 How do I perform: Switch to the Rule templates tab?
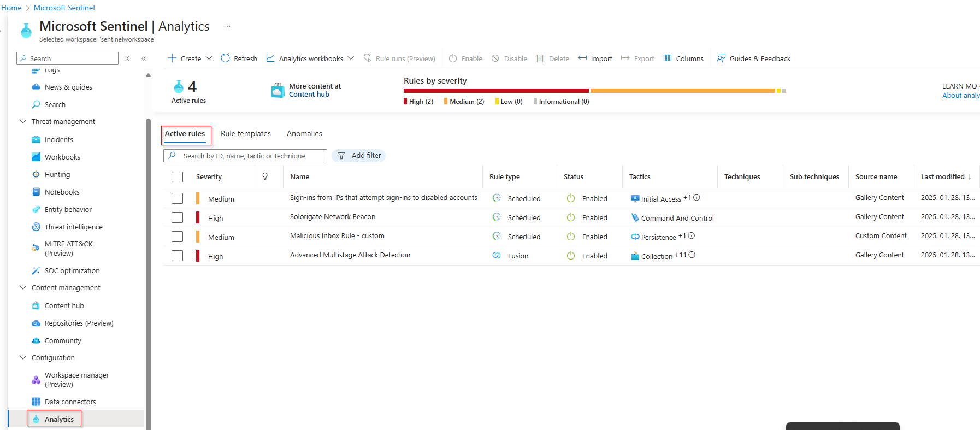point(245,134)
